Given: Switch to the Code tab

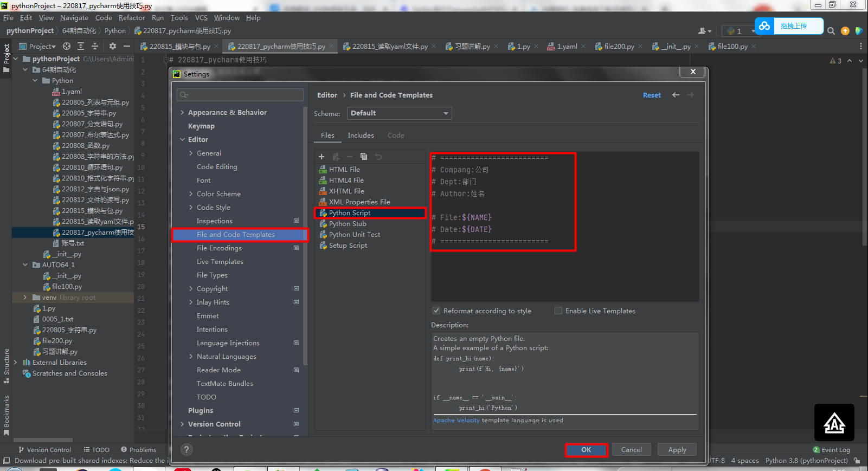Looking at the screenshot, I should pyautogui.click(x=396, y=136).
